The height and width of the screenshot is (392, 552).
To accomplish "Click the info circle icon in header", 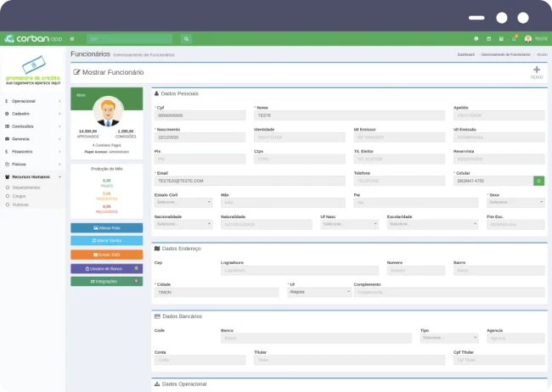I will pyautogui.click(x=476, y=39).
